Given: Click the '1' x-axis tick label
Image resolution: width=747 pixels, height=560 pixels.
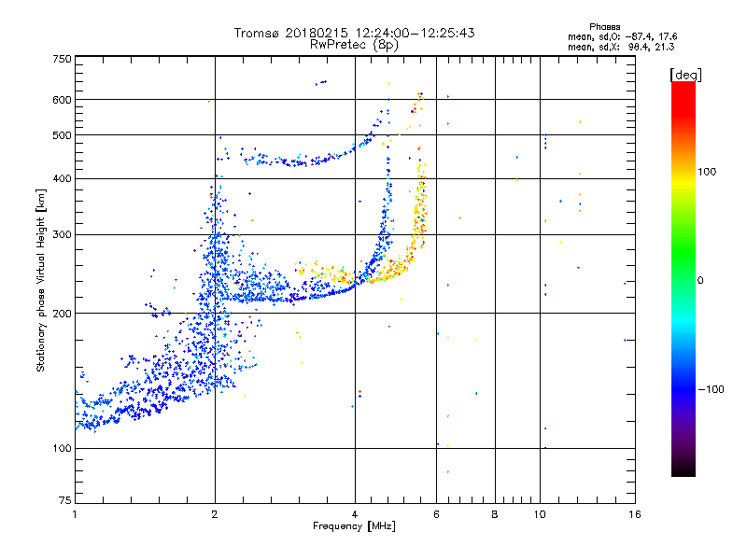Looking at the screenshot, I should (x=75, y=514).
